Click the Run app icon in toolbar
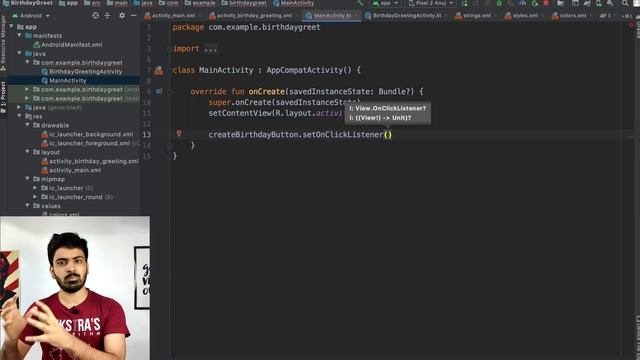 click(x=464, y=3)
